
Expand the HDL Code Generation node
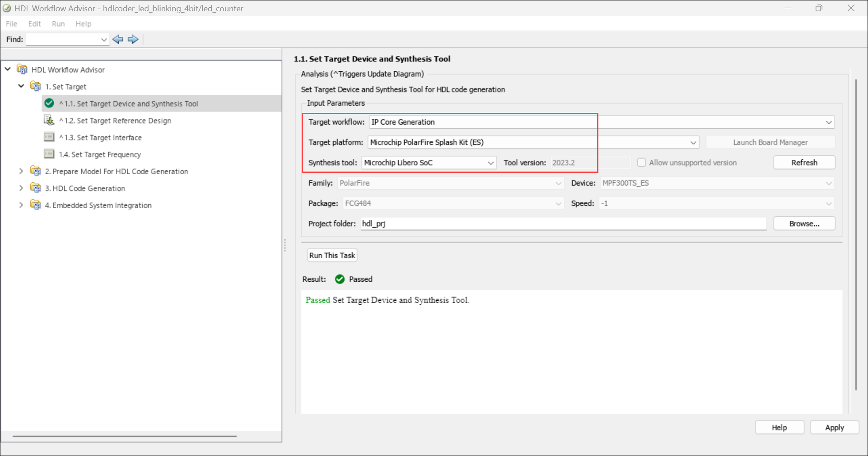(x=21, y=188)
